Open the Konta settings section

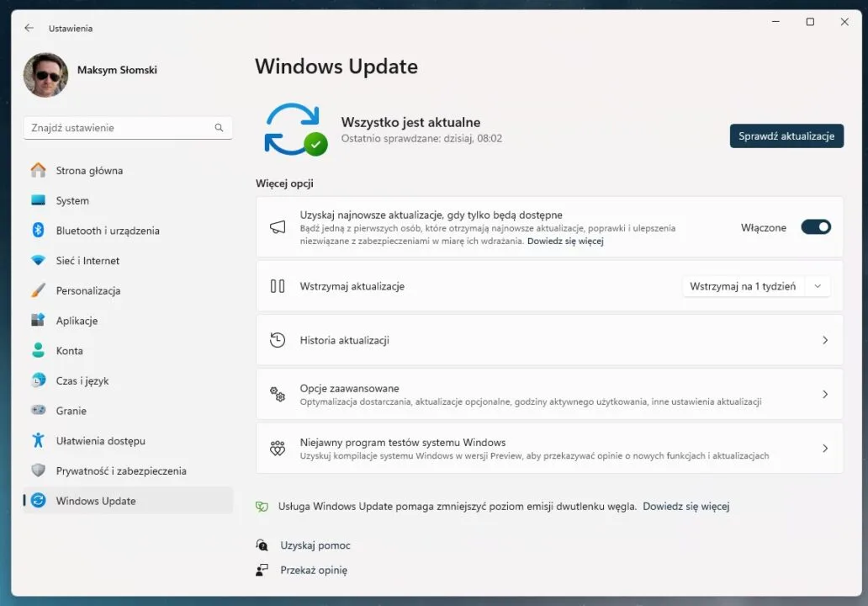(x=69, y=351)
